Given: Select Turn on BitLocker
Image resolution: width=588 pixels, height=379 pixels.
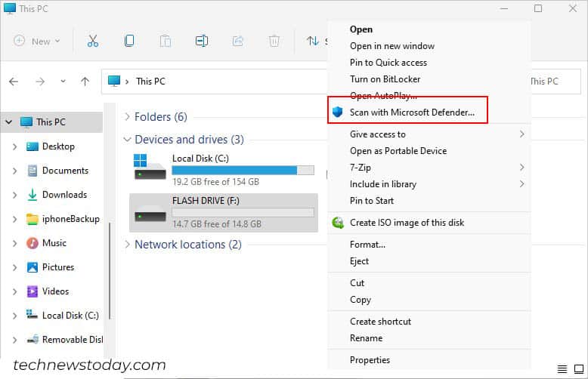Looking at the screenshot, I should click(429, 79).
